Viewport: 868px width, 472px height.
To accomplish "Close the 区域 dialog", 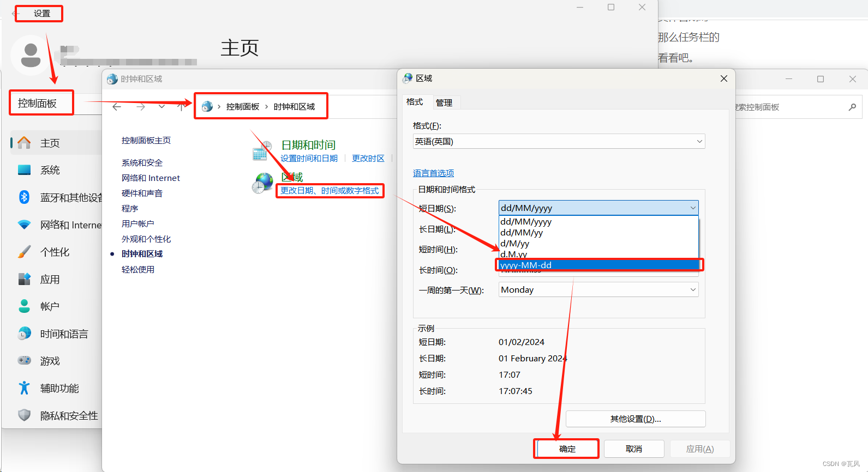I will pyautogui.click(x=724, y=78).
